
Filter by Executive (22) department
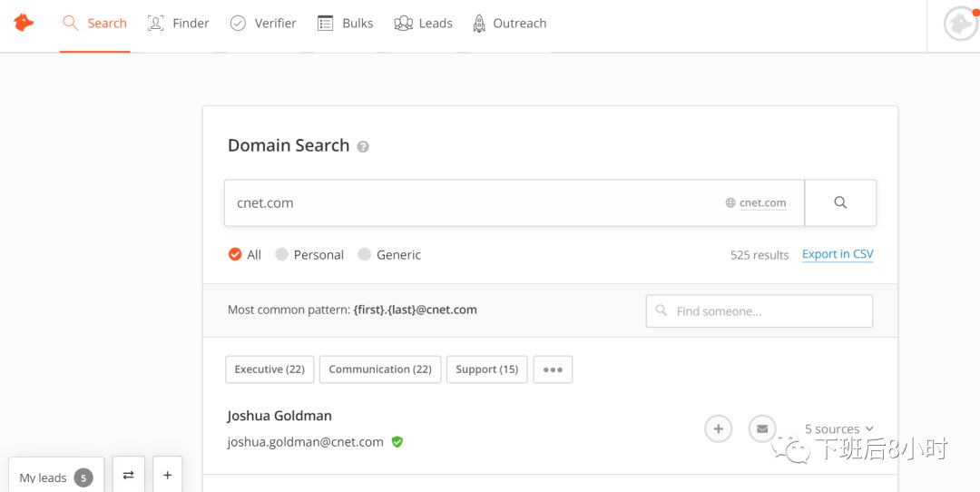[x=269, y=369]
